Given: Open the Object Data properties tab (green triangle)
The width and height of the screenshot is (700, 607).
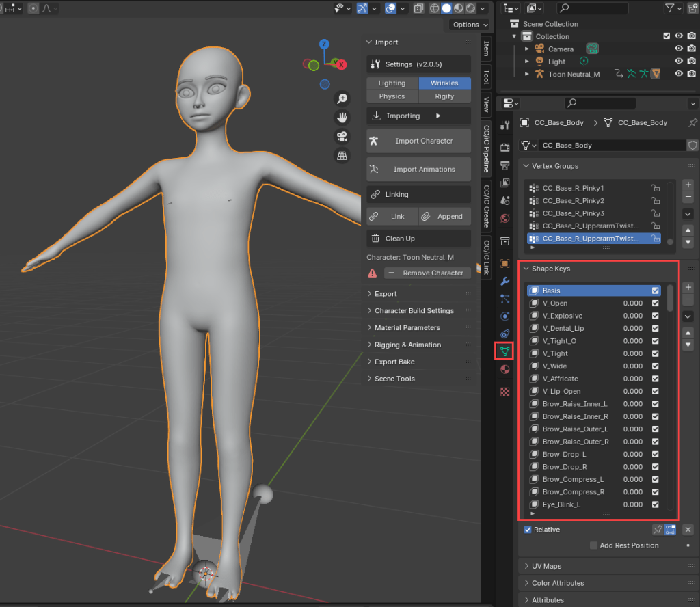Looking at the screenshot, I should 505,352.
